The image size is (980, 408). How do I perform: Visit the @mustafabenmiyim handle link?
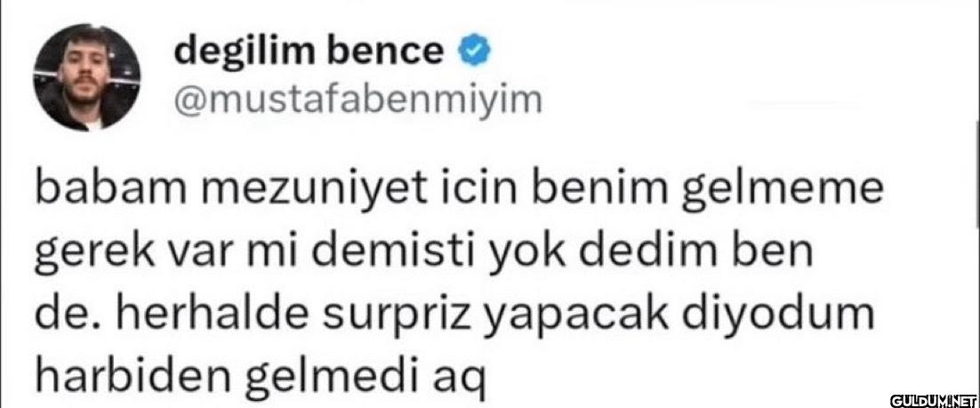(358, 102)
